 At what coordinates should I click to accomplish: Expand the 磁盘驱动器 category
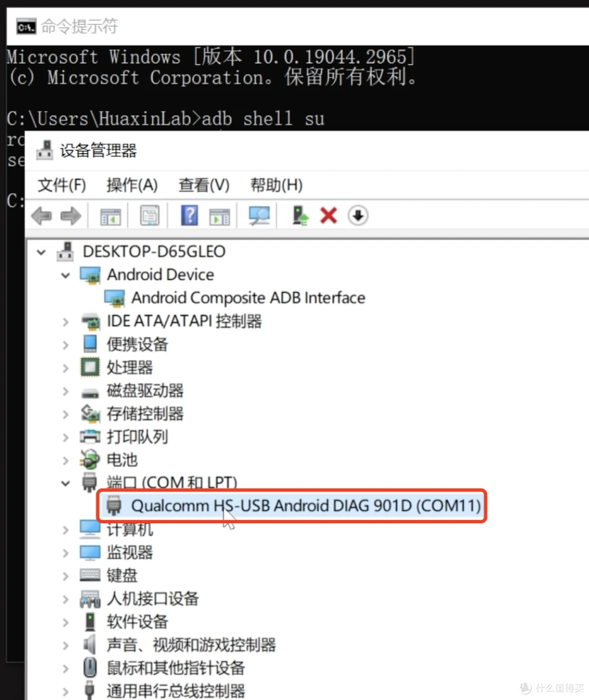point(65,391)
